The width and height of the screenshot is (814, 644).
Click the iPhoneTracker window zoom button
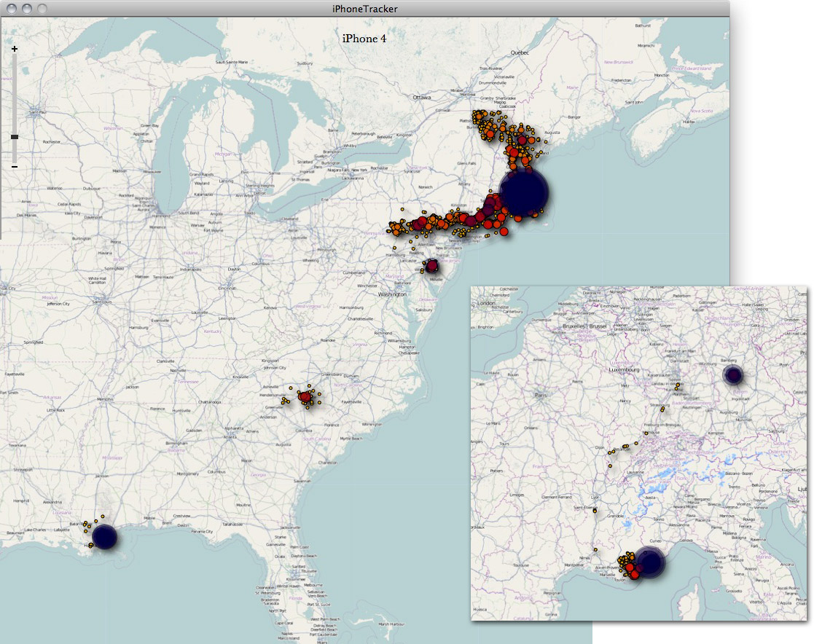42,8
